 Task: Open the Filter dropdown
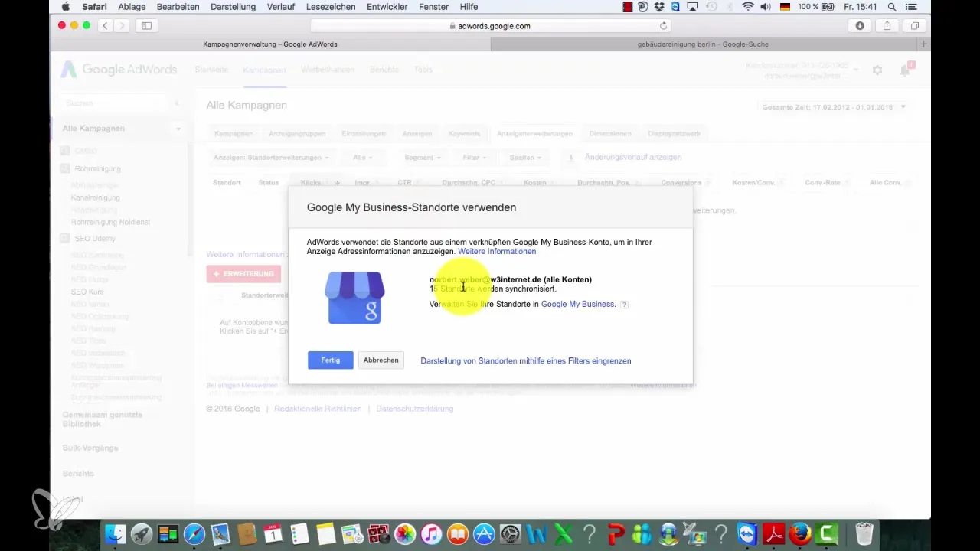click(x=475, y=158)
